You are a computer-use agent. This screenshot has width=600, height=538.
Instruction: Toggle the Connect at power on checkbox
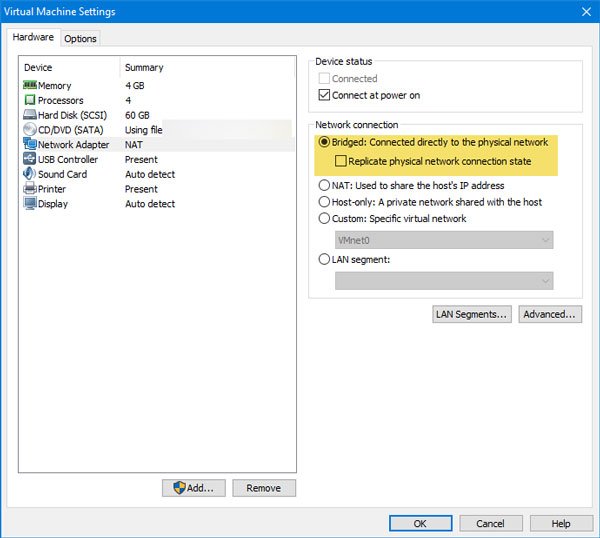[324, 95]
